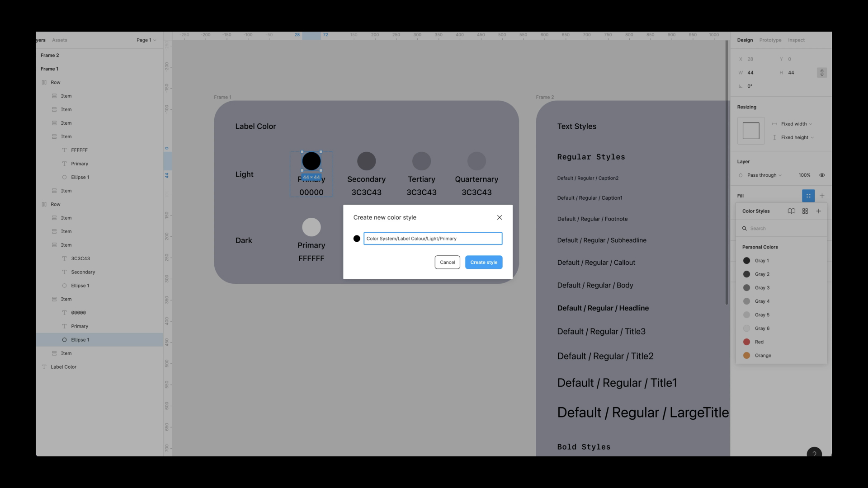The image size is (868, 488).
Task: Switch to the Prototype tab
Action: [x=770, y=40]
